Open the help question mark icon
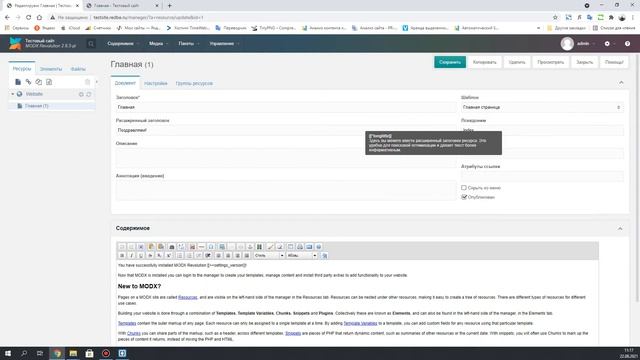 pos(627,44)
